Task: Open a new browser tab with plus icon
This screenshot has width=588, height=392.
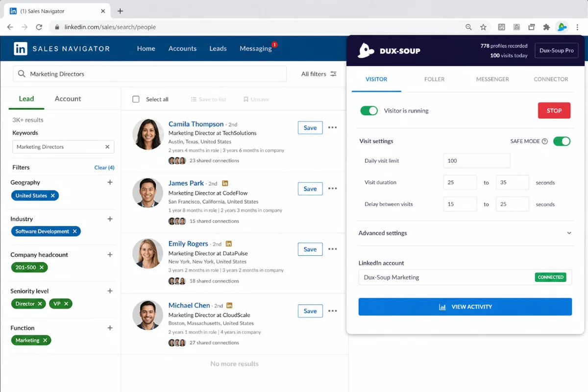Action: pyautogui.click(x=120, y=11)
